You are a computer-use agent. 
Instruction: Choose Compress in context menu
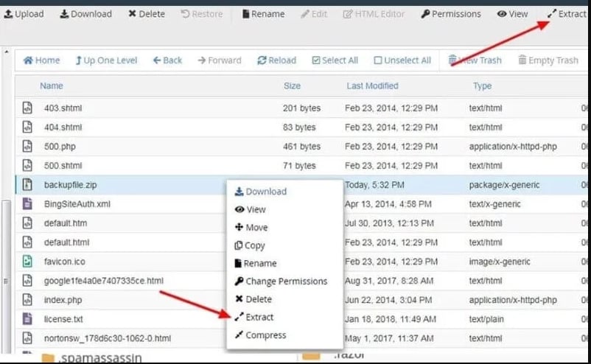point(260,335)
